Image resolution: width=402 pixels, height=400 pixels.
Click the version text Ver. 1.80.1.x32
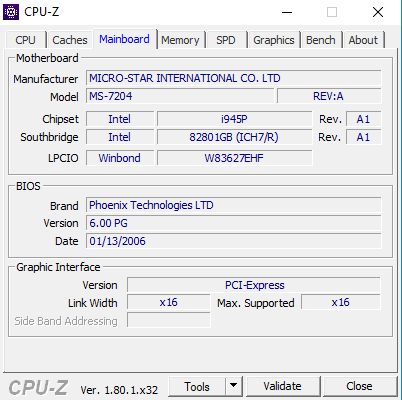click(119, 390)
